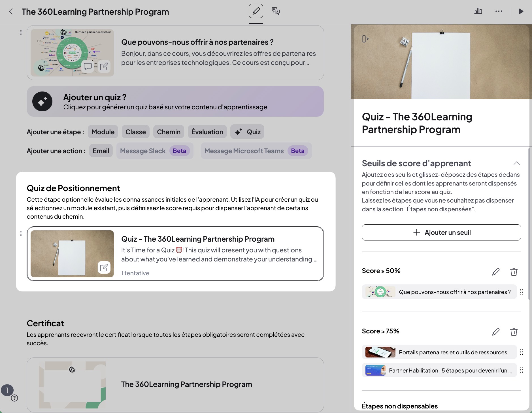Collapse the Seuils de score d'apprenant section
Viewport: 532px width, 413px height.
pyautogui.click(x=516, y=163)
